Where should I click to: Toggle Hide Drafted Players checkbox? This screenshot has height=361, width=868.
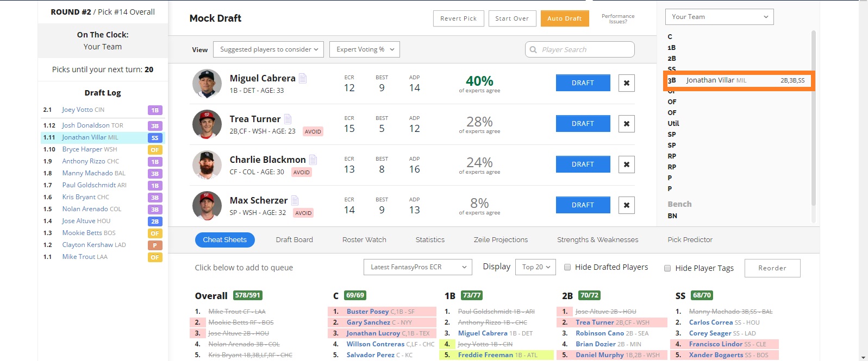[x=567, y=267]
